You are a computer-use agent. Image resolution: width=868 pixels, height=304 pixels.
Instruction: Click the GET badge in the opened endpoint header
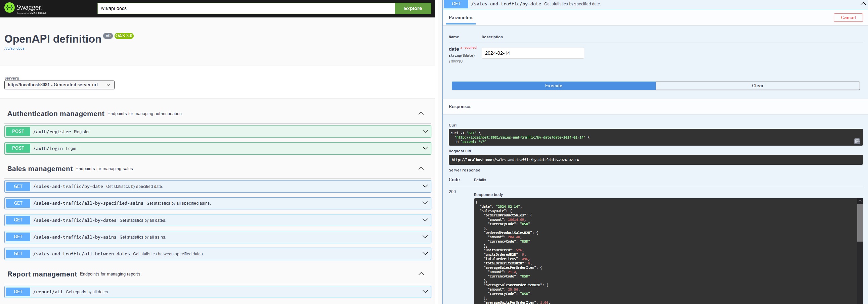coord(456,4)
